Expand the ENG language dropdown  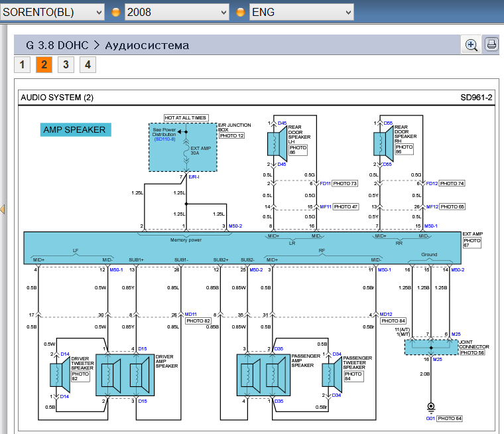301,12
